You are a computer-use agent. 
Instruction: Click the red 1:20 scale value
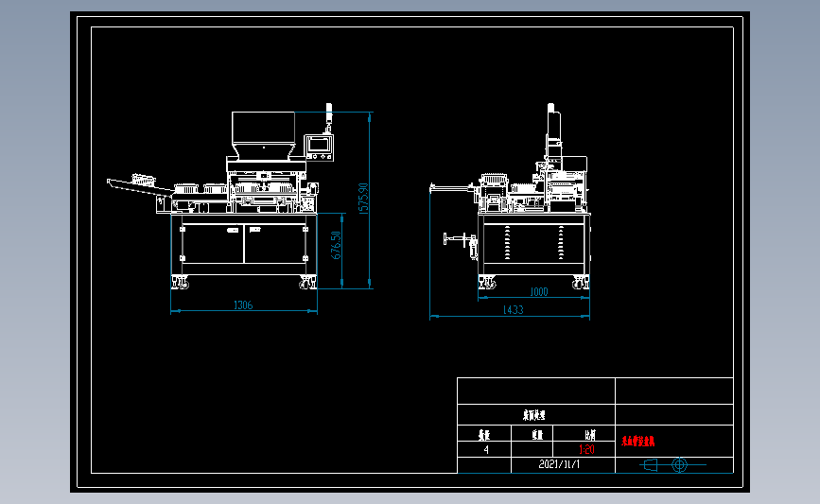coord(586,449)
